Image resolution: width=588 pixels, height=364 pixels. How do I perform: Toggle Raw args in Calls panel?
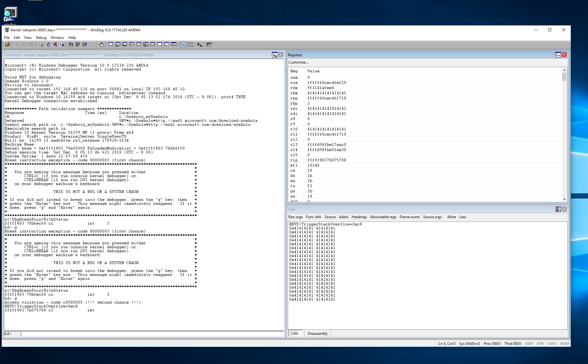coord(295,217)
